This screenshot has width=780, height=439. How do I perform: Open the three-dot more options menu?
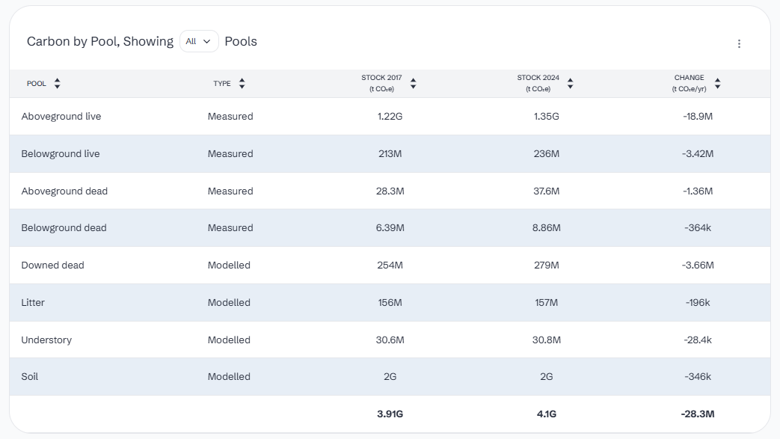click(739, 44)
